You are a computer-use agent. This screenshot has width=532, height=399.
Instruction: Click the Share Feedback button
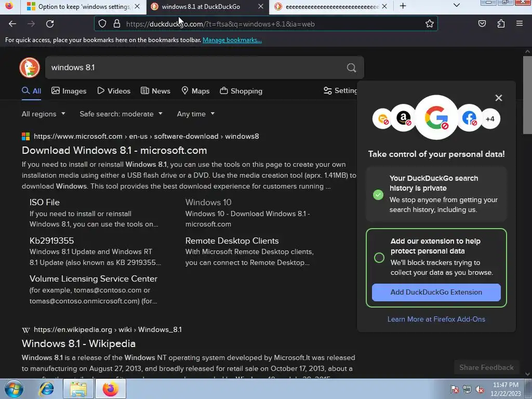click(486, 368)
